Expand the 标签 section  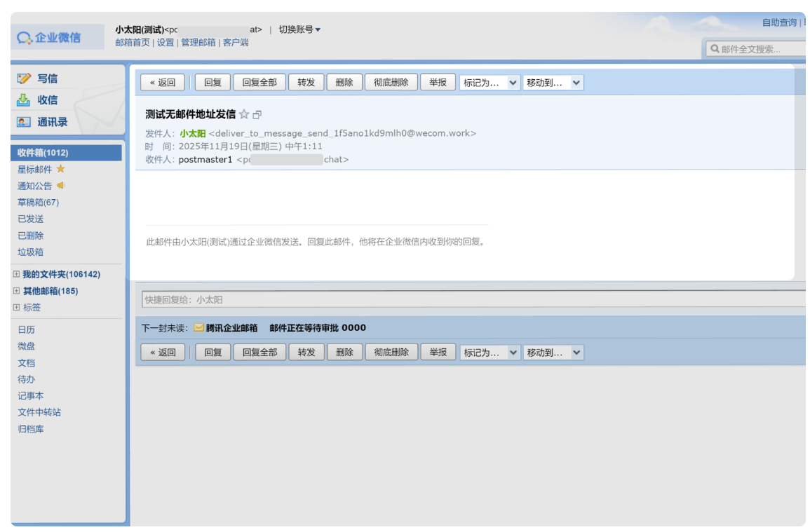coord(15,307)
